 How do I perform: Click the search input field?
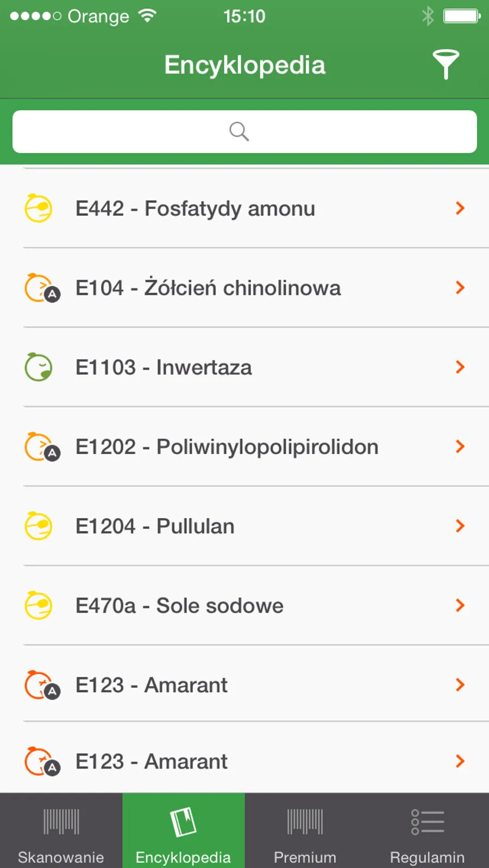[244, 131]
